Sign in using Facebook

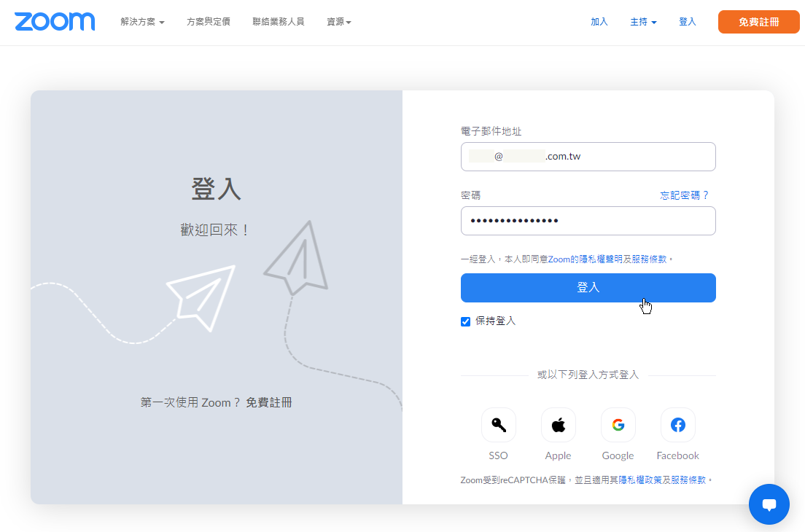pyautogui.click(x=677, y=425)
